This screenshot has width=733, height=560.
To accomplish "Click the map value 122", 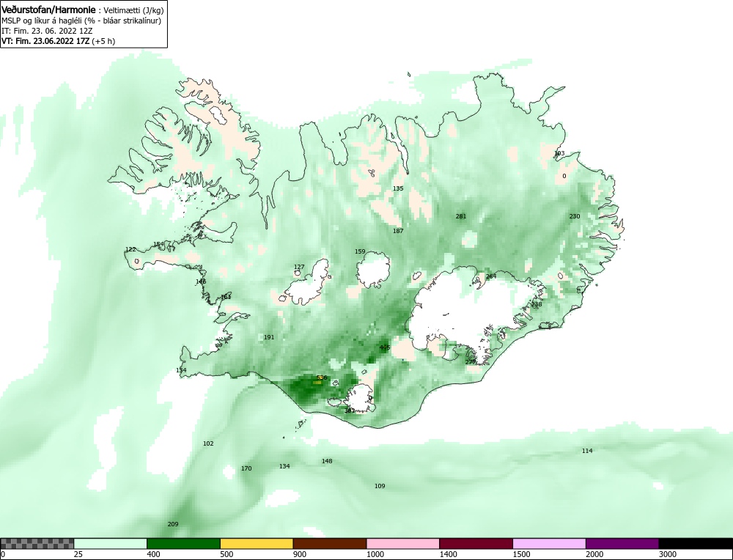I will pos(130,249).
